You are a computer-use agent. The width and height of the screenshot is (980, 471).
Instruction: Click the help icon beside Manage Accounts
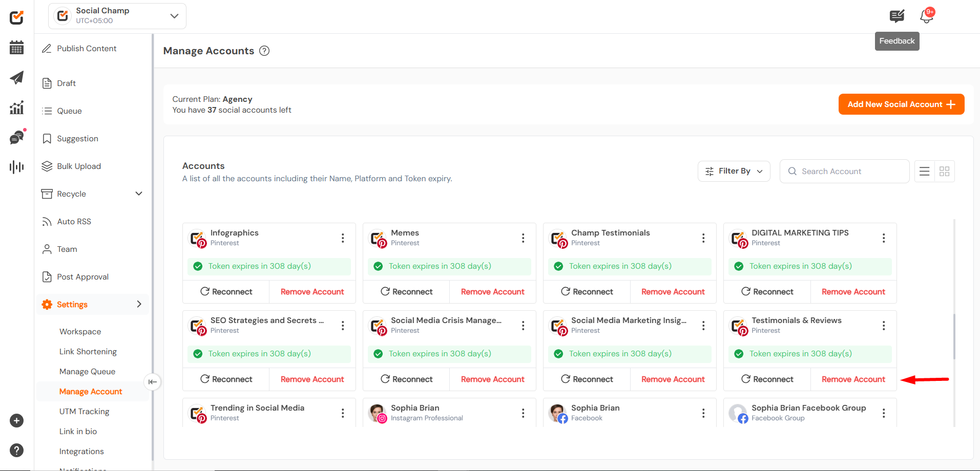coord(264,51)
